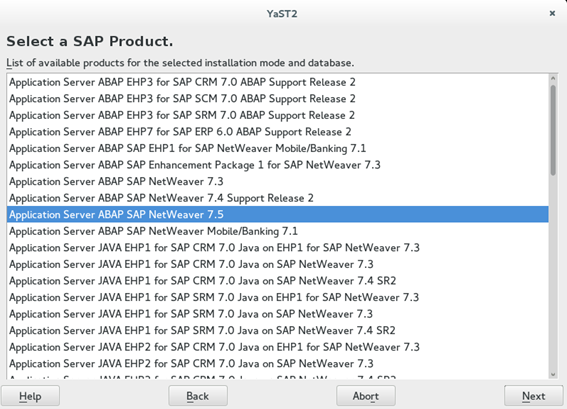
Task: Click scrollbar up arrow in product list
Action: pos(553,78)
